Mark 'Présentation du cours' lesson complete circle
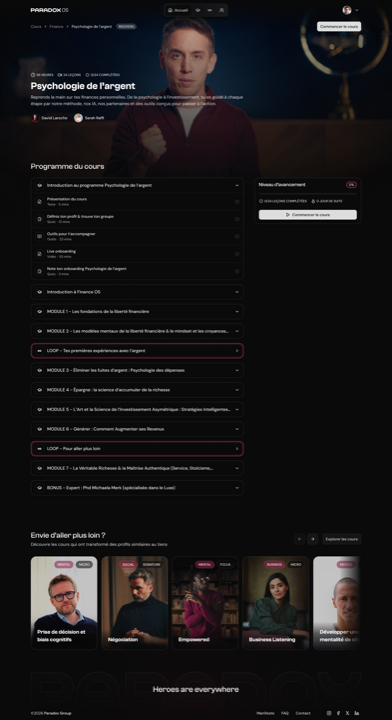This screenshot has width=392, height=720. click(x=237, y=202)
